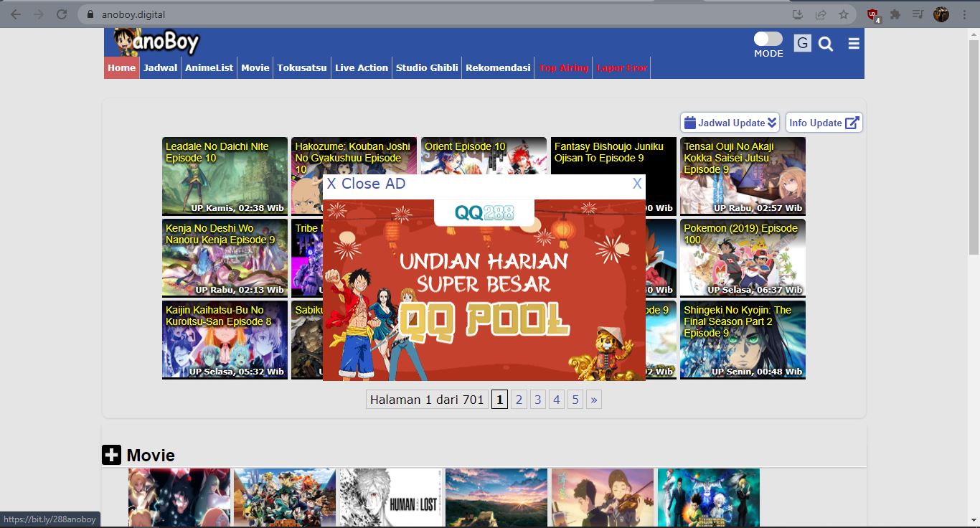Open the violin player movie thumbnail
The width and height of the screenshot is (980, 528).
click(x=602, y=498)
